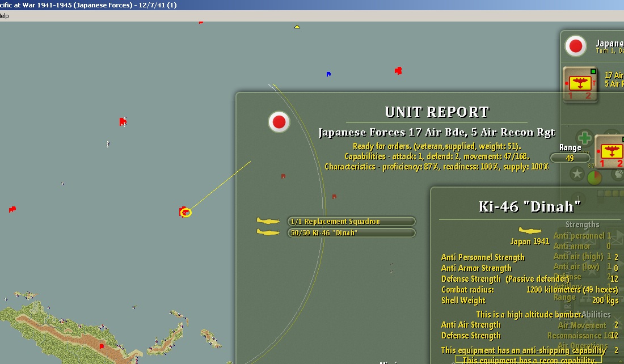
Task: Open the Help menu
Action: point(4,16)
